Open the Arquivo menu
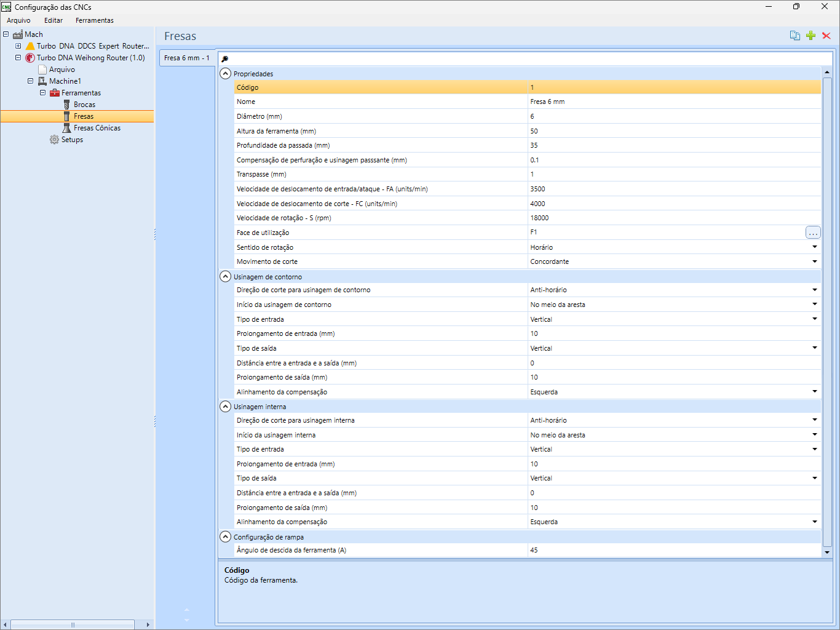The width and height of the screenshot is (840, 630). tap(18, 20)
